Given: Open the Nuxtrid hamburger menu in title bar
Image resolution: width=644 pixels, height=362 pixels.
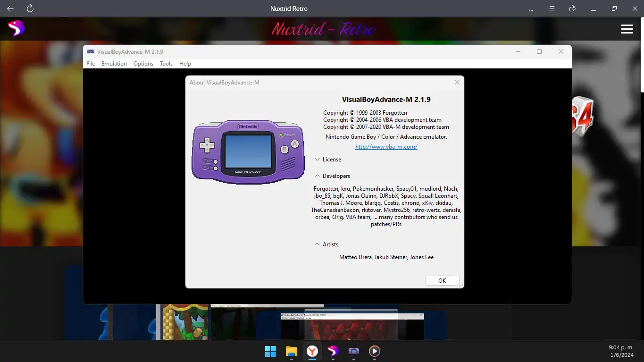Looking at the screenshot, I should [x=552, y=8].
